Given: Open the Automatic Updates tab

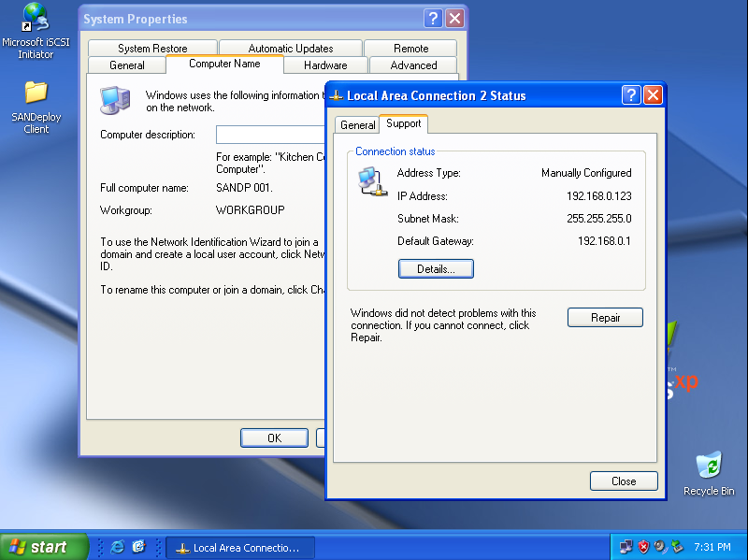Looking at the screenshot, I should 291,49.
